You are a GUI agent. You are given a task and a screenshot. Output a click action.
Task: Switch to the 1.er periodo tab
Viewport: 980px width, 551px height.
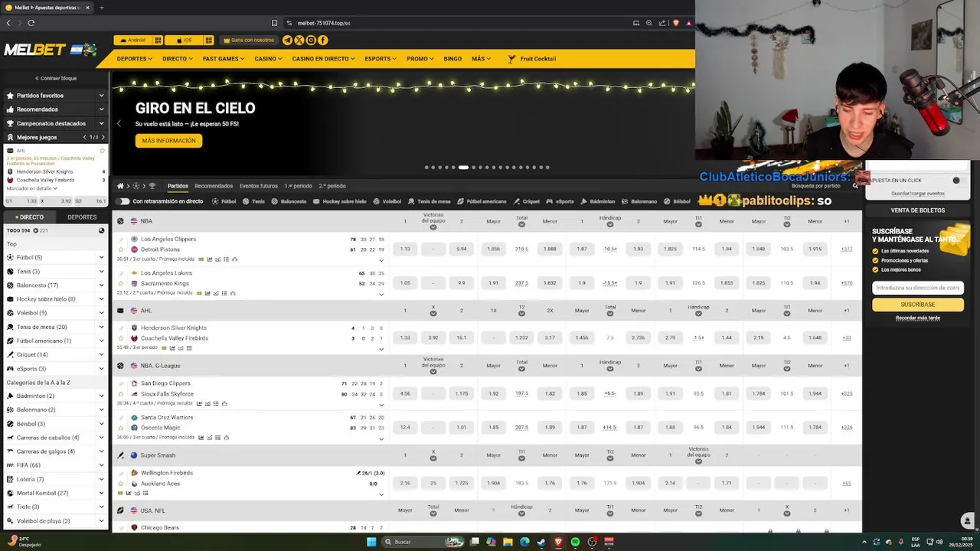click(299, 186)
